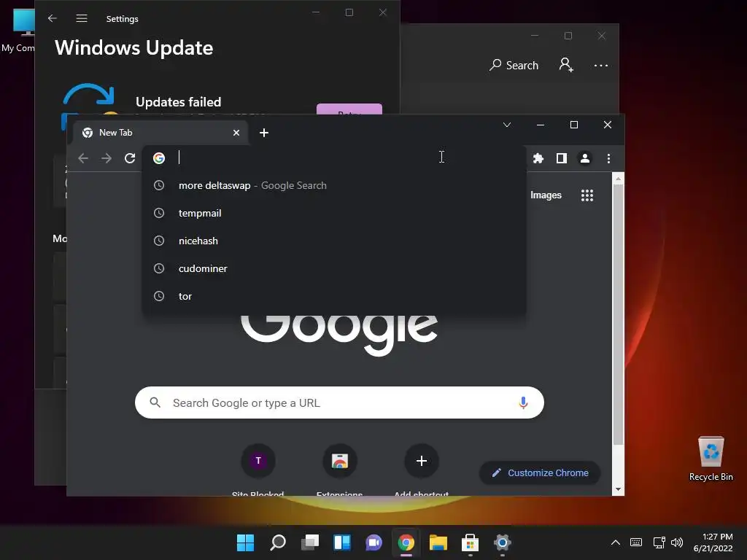Reload the page in Chrome

(x=130, y=158)
